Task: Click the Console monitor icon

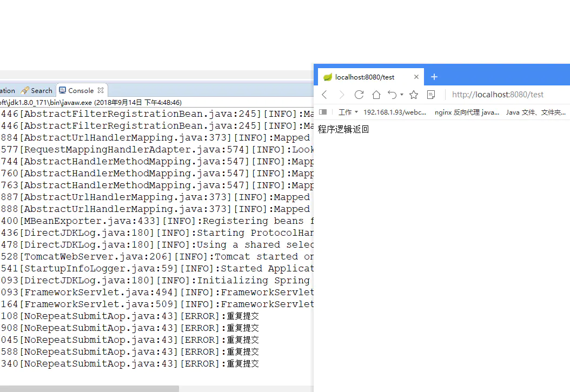Action: point(63,90)
